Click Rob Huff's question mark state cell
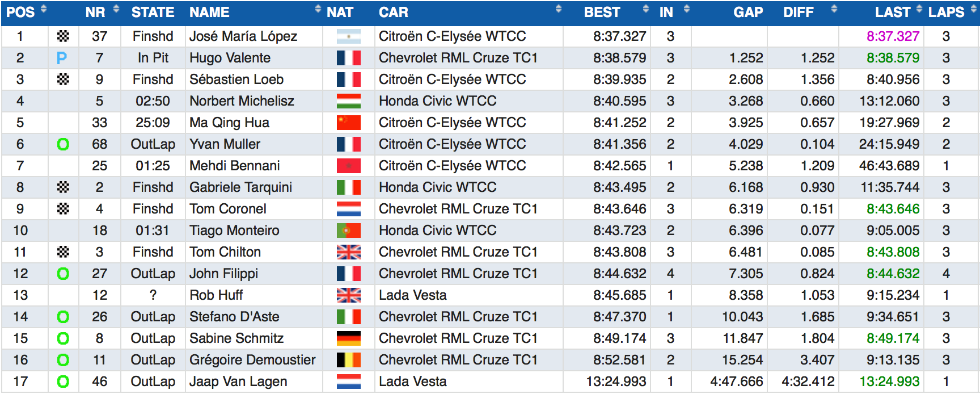 [x=153, y=295]
